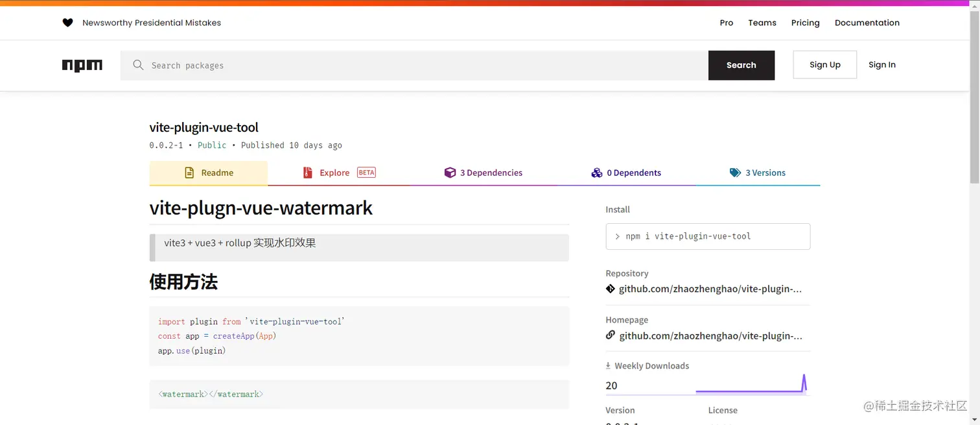Click the Dependents cubes icon

click(x=597, y=173)
